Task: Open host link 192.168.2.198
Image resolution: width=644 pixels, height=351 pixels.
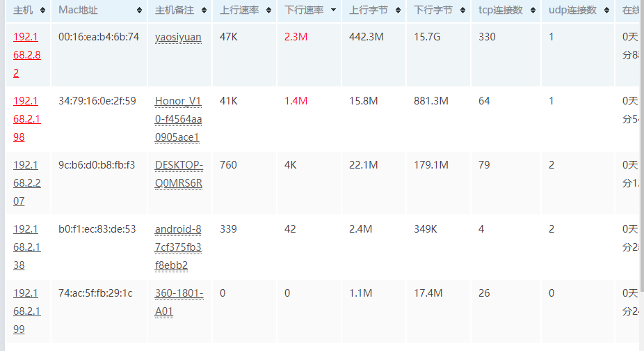Action: click(26, 119)
